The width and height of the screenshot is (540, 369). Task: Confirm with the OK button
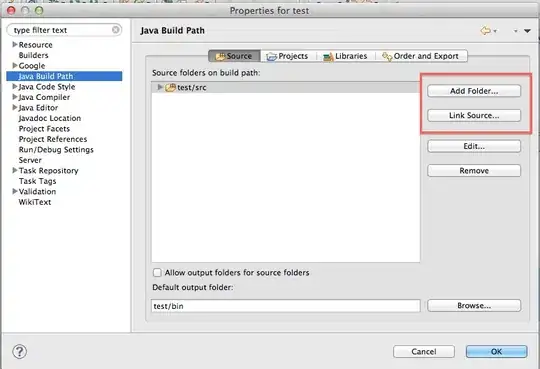coord(496,351)
